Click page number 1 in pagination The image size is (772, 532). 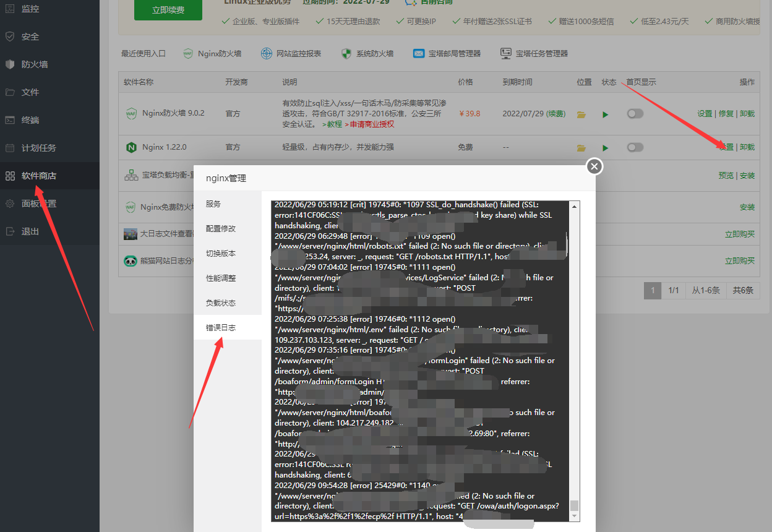click(x=653, y=290)
